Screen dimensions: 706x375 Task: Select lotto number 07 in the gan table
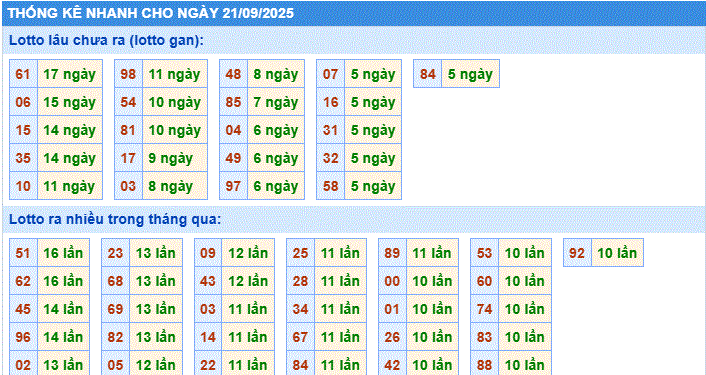[x=330, y=74]
